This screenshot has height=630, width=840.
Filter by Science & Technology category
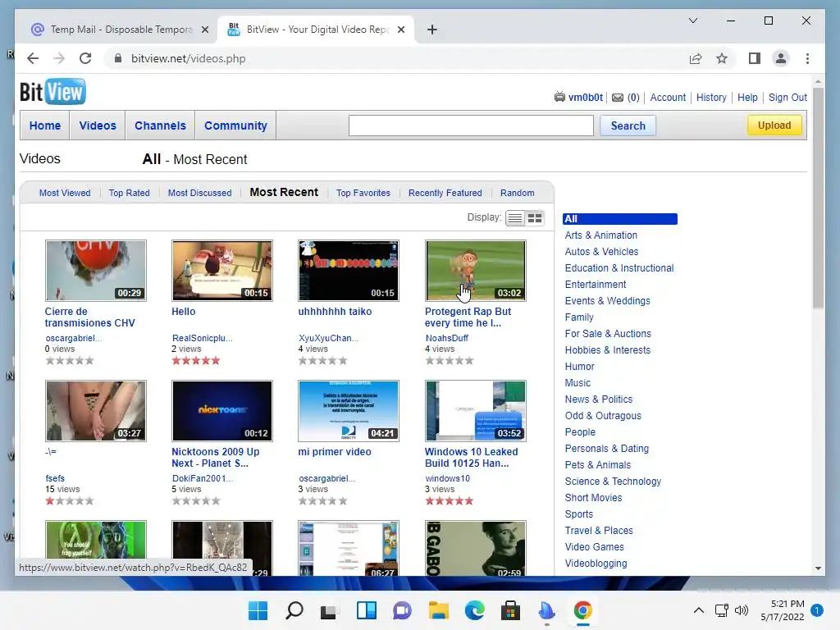click(x=613, y=481)
